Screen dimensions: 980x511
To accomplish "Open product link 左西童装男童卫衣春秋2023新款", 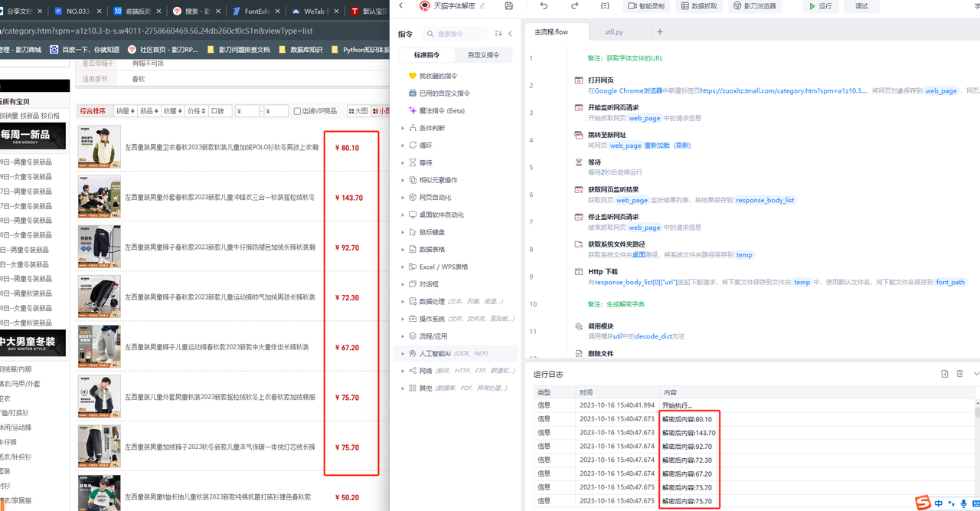I will [222, 148].
